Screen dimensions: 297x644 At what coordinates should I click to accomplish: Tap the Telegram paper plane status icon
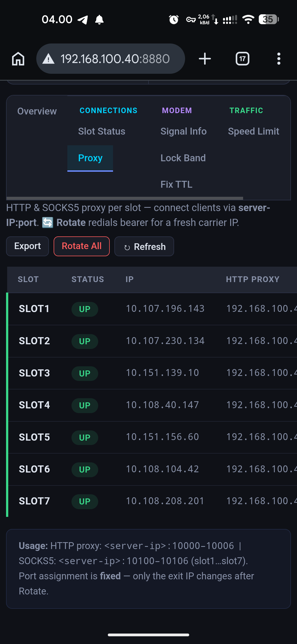(83, 20)
